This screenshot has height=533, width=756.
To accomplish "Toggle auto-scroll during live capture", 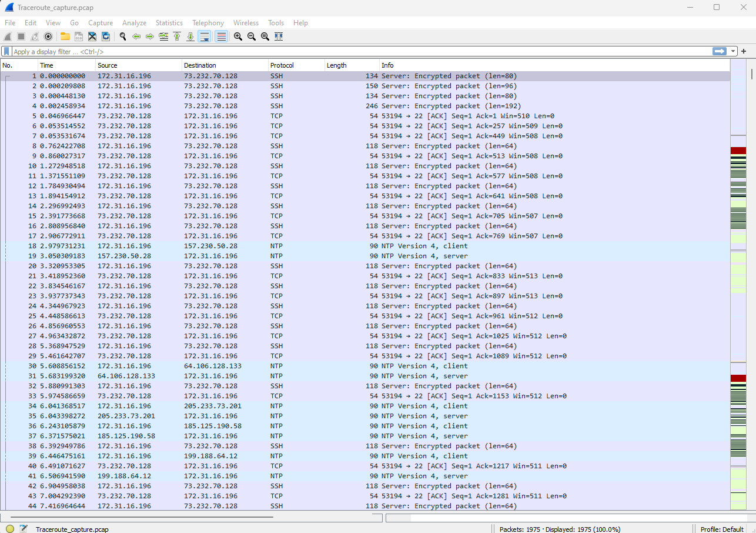I will 205,36.
